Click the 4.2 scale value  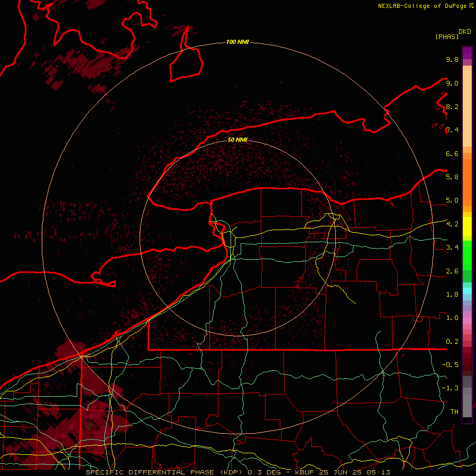452,224
